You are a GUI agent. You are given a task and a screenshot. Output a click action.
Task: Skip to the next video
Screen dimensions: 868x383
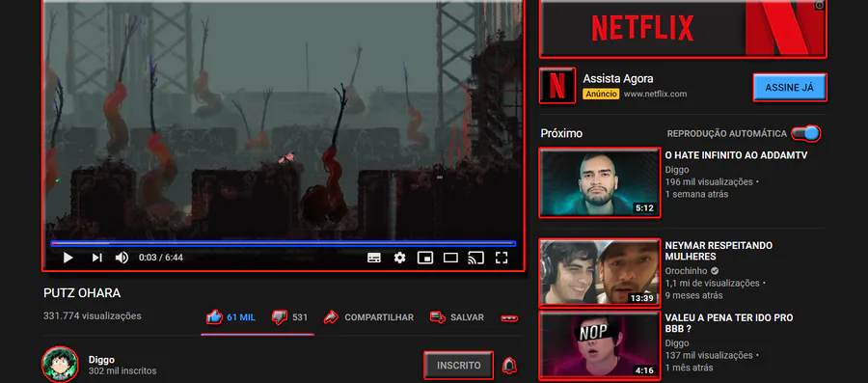[x=96, y=258]
